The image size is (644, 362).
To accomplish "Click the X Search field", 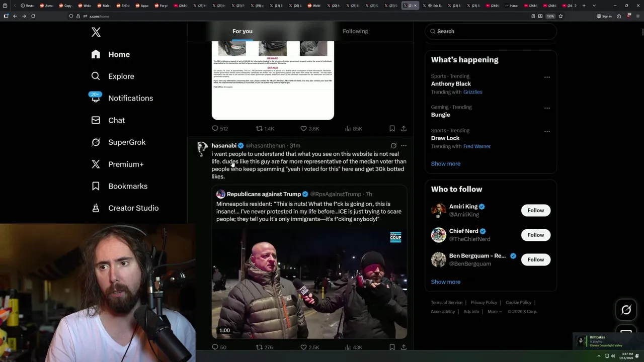I will (491, 31).
